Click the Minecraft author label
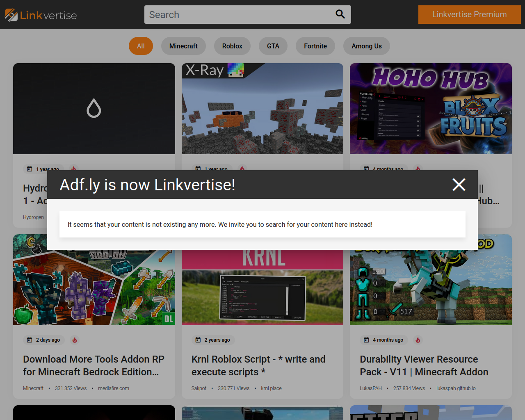The height and width of the screenshot is (420, 525). pyautogui.click(x=33, y=388)
